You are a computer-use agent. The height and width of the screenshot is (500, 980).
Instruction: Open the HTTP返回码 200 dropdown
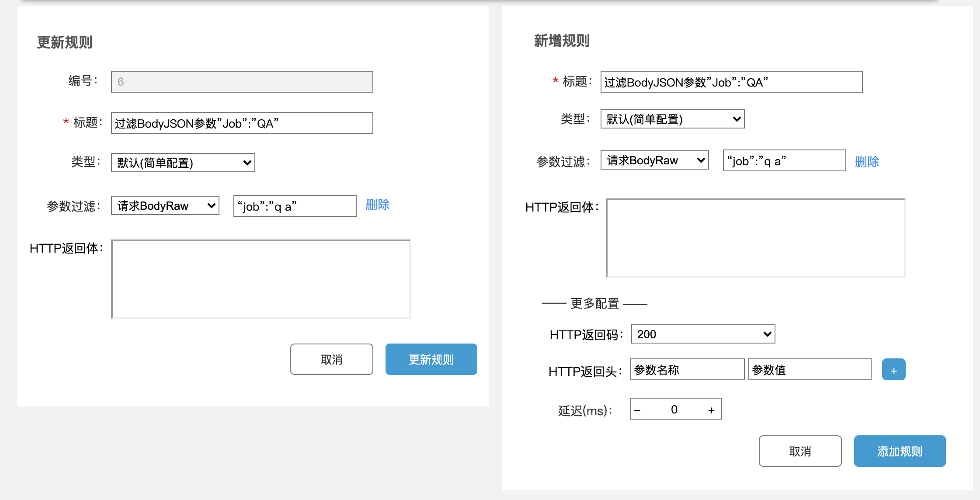tap(703, 334)
